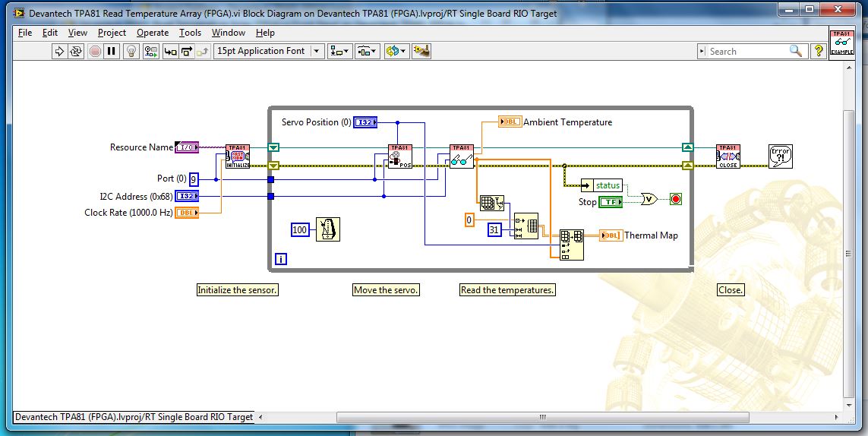Click the upper left shift register terminal
Image resolution: width=868 pixels, height=436 pixels.
click(x=273, y=148)
